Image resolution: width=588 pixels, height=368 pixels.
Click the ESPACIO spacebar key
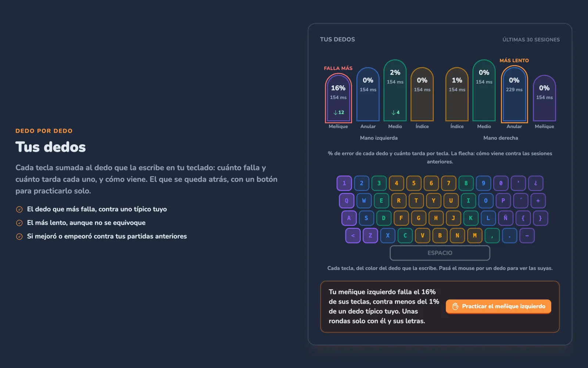click(440, 253)
